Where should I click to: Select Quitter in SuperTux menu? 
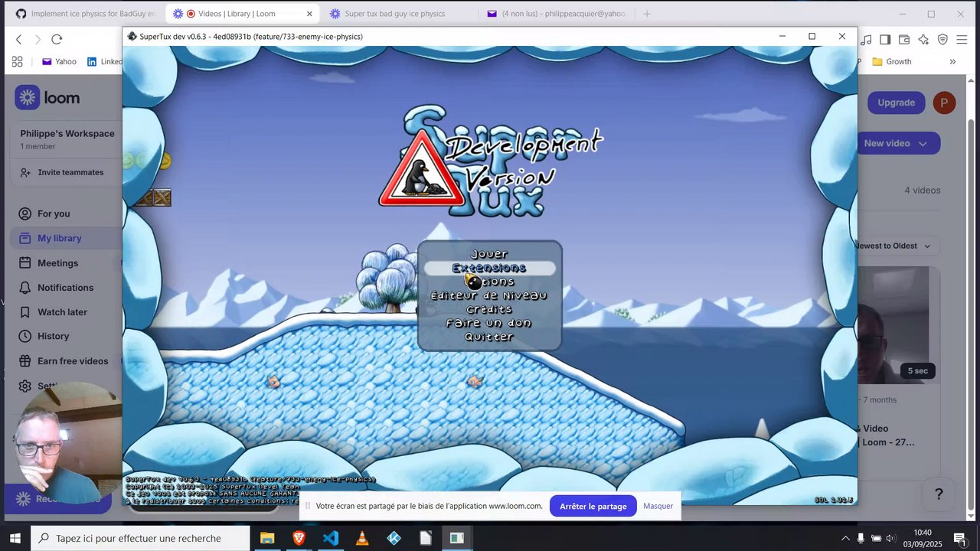[489, 337]
